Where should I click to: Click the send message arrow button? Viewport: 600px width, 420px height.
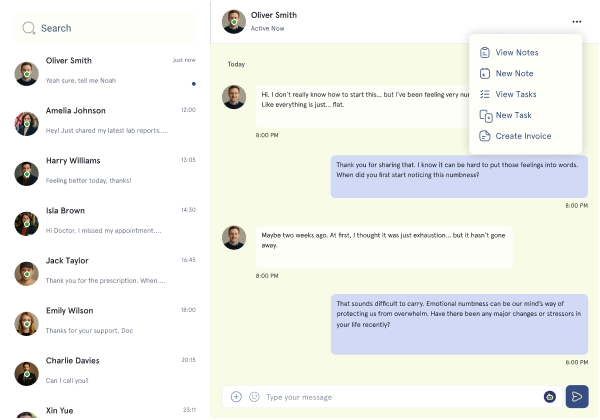click(577, 397)
